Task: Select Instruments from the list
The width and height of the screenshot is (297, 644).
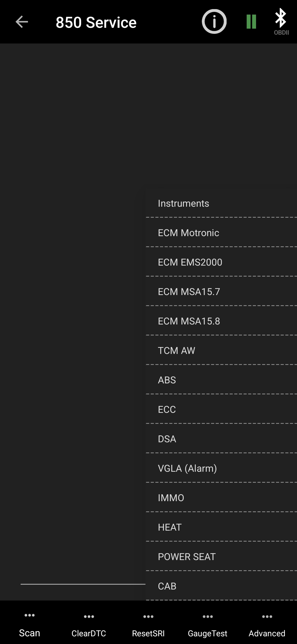Action: tap(183, 203)
